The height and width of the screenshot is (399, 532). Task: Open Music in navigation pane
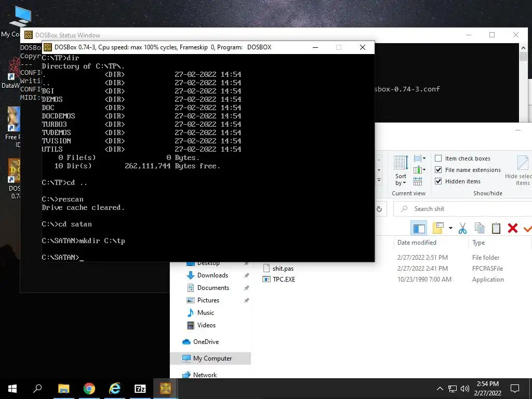[x=206, y=312]
